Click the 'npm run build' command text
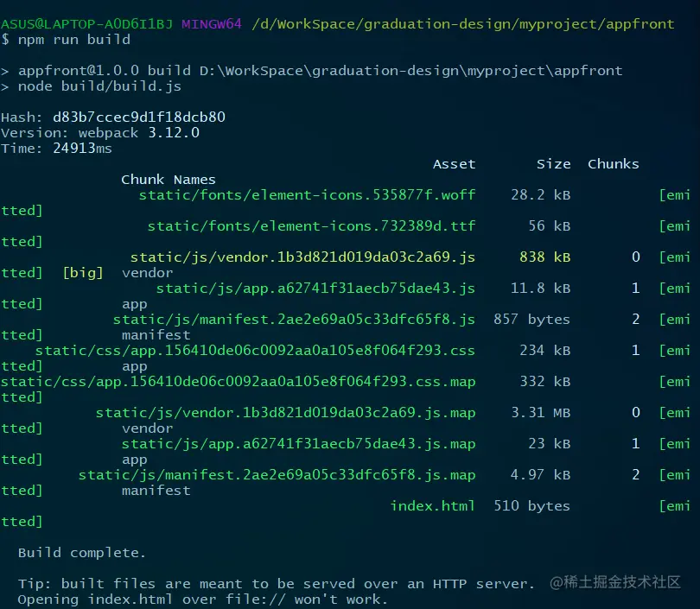The width and height of the screenshot is (700, 609). [x=74, y=40]
